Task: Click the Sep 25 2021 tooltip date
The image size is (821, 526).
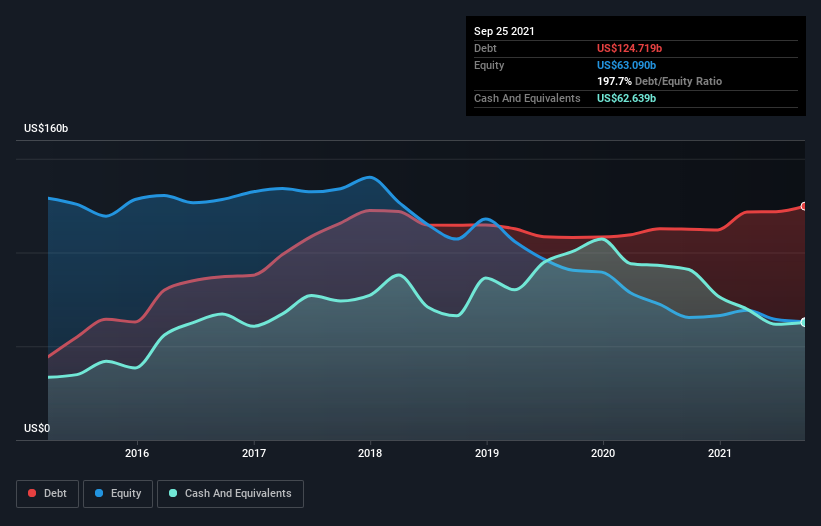Action: pos(504,31)
